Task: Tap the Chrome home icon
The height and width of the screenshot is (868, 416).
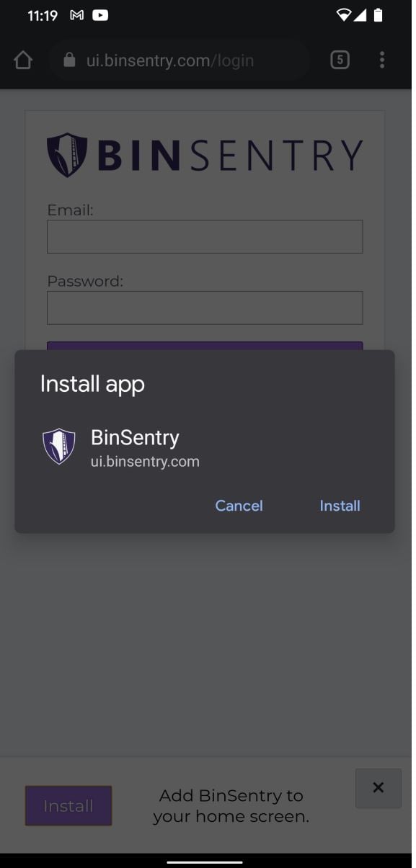Action: (x=22, y=60)
